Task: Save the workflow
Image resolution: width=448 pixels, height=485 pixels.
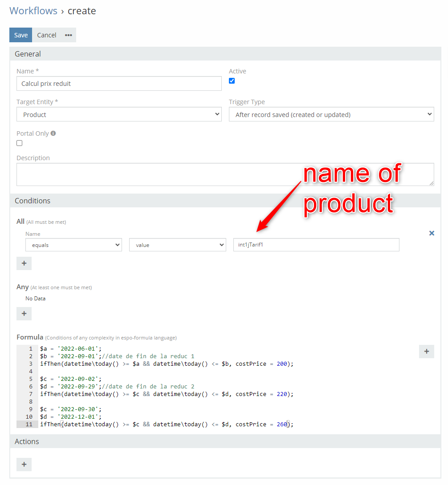Action: pyautogui.click(x=21, y=35)
